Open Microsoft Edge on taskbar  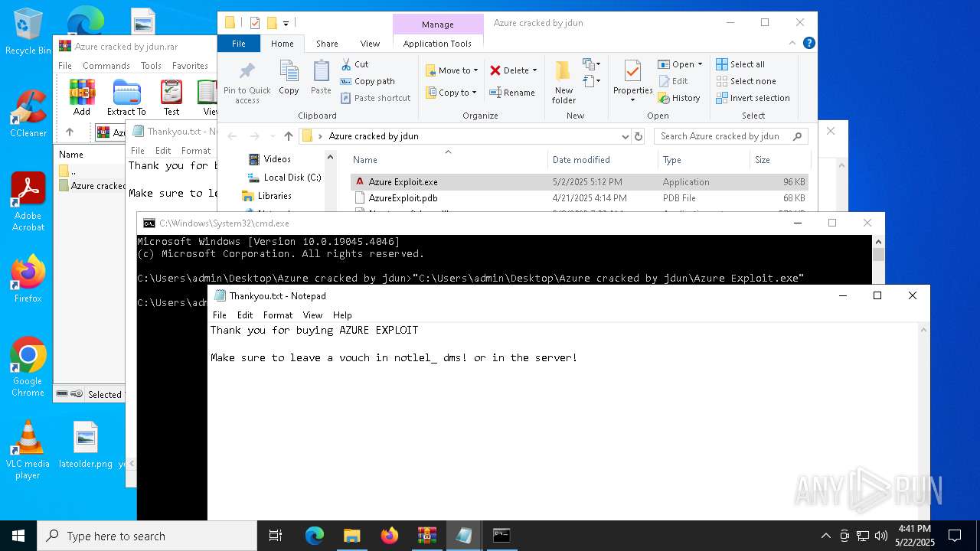(315, 536)
